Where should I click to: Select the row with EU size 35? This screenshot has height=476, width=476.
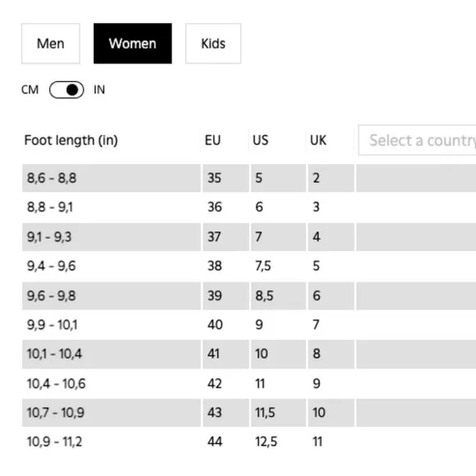pyautogui.click(x=249, y=178)
